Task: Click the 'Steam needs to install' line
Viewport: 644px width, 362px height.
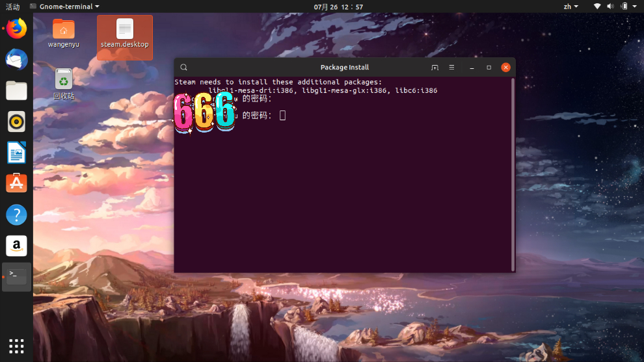Action: 278,82
